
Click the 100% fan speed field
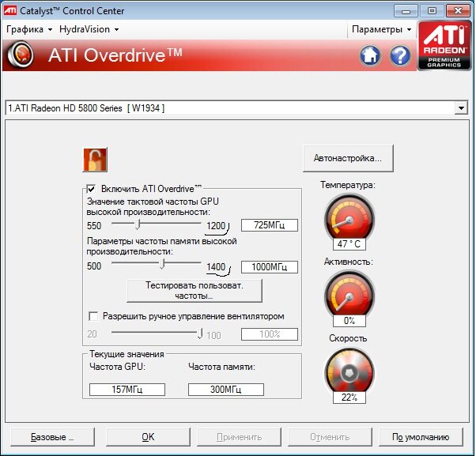tap(270, 334)
